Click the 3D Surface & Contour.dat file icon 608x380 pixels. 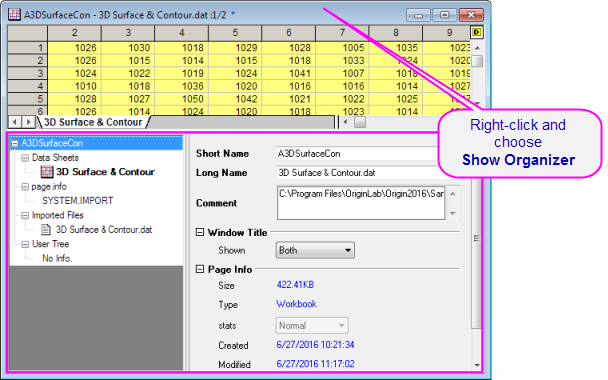click(46, 230)
